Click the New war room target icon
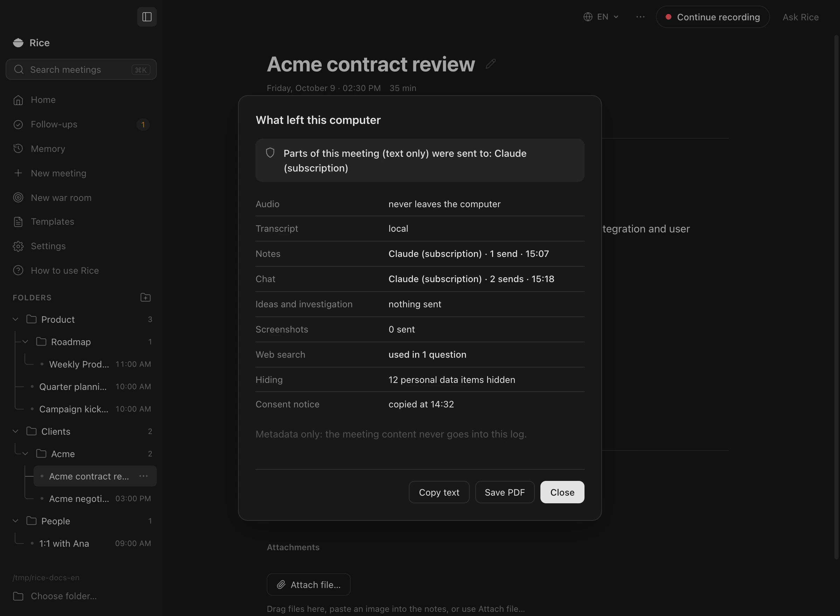 pos(18,198)
